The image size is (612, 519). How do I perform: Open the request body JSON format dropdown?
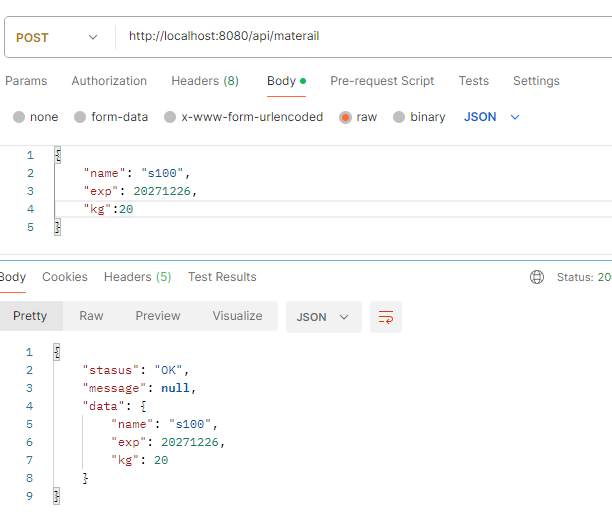[491, 117]
